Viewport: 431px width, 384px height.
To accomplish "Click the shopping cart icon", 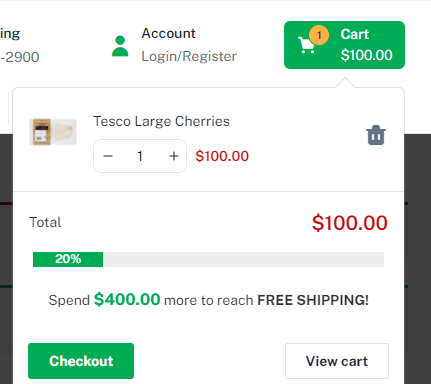I will click(306, 46).
